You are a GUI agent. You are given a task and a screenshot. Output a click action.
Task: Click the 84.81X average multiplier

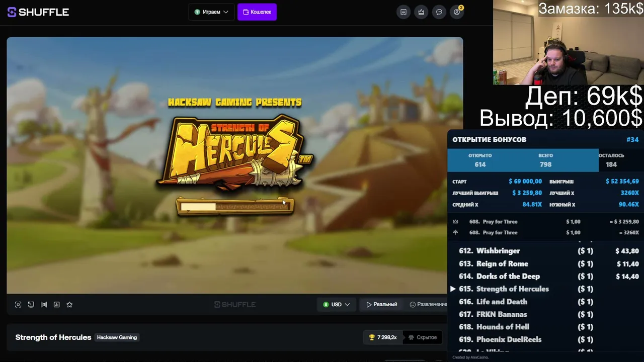pos(532,205)
